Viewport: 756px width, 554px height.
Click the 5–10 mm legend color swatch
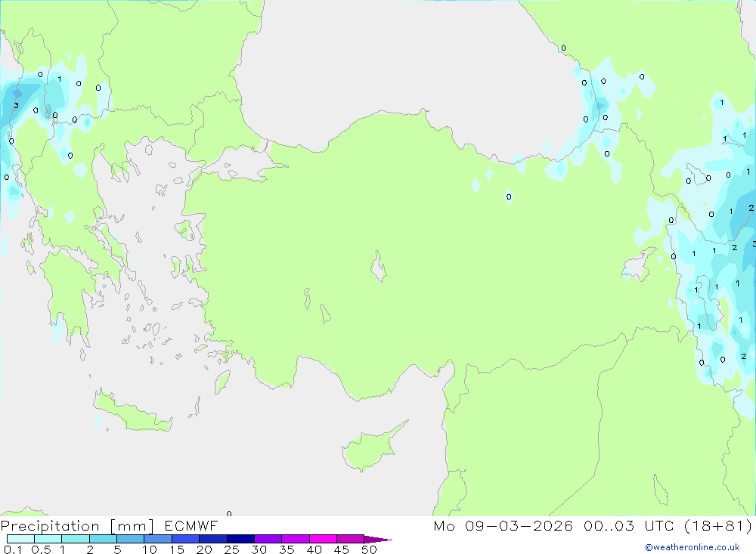pyautogui.click(x=130, y=539)
